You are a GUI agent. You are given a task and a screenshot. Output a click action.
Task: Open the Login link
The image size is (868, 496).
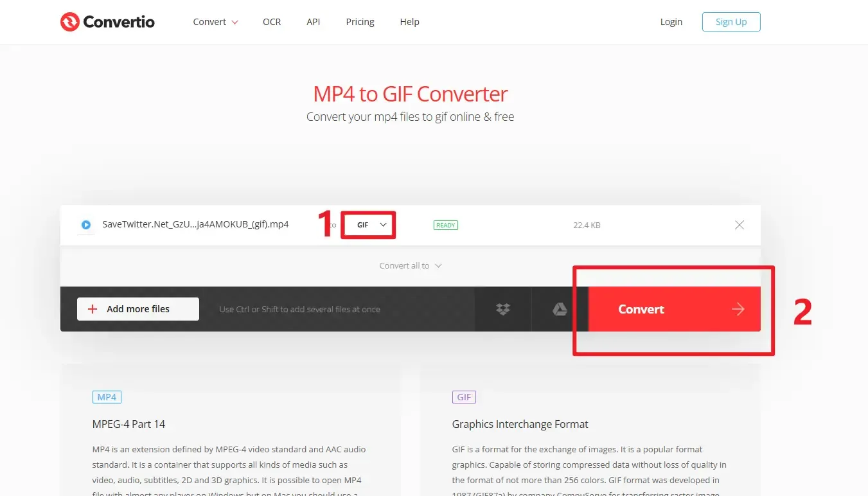point(671,21)
